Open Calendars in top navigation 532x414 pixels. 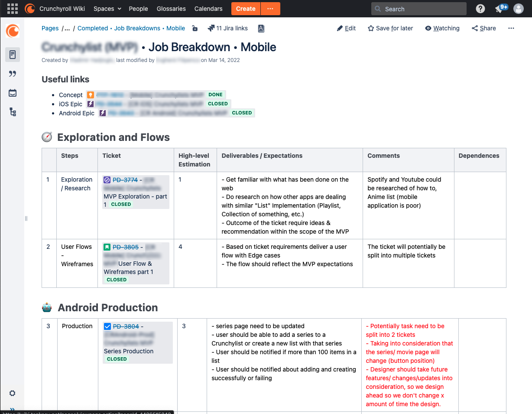(208, 9)
